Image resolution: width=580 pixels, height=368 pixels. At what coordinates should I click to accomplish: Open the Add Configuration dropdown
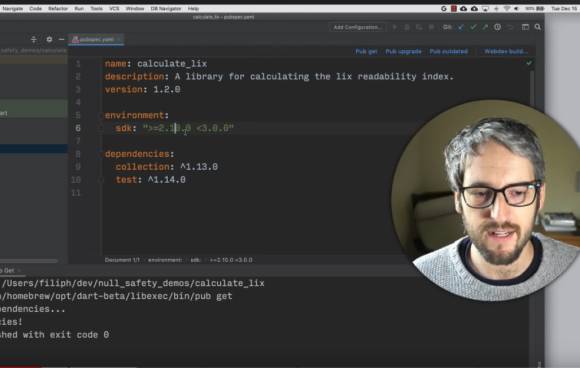[x=357, y=27]
